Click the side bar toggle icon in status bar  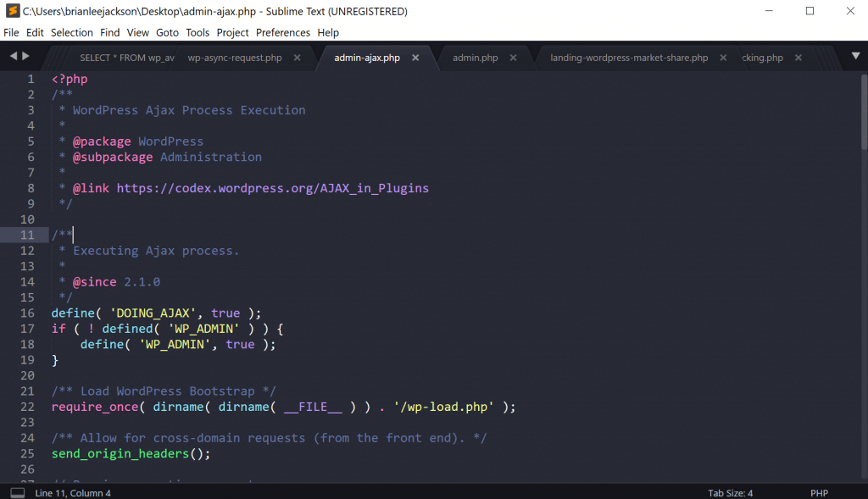[x=17, y=492]
